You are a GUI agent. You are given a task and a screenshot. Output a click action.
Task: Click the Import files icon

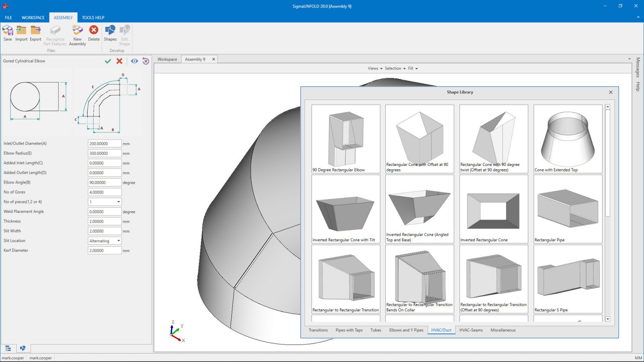[21, 34]
